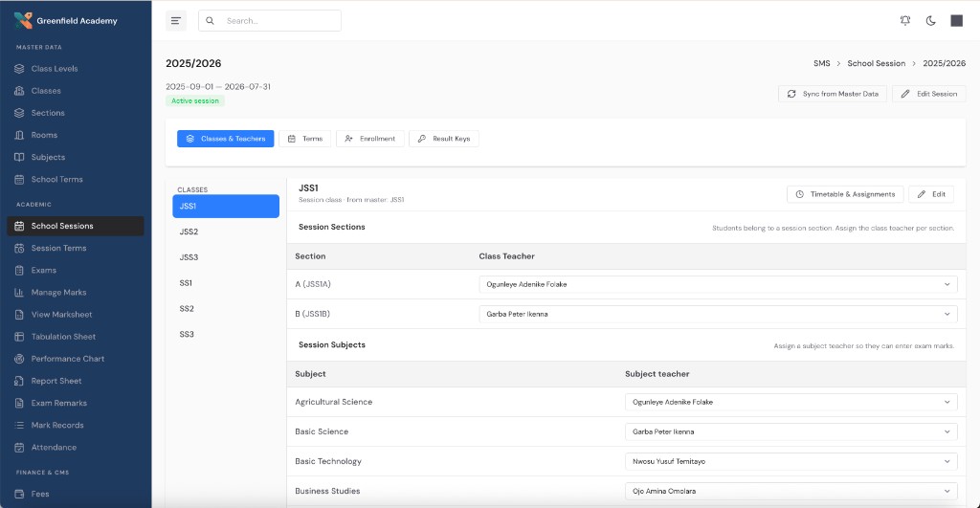980x508 pixels.
Task: Click the Mark Records list icon
Action: (19, 425)
